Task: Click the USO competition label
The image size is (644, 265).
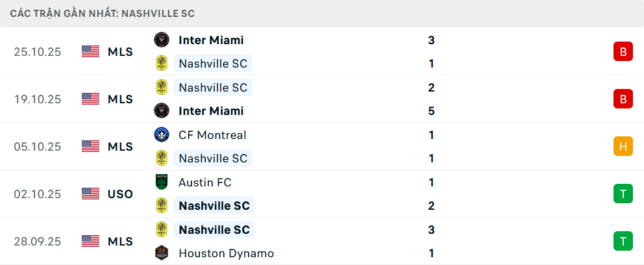Action: click(x=120, y=194)
